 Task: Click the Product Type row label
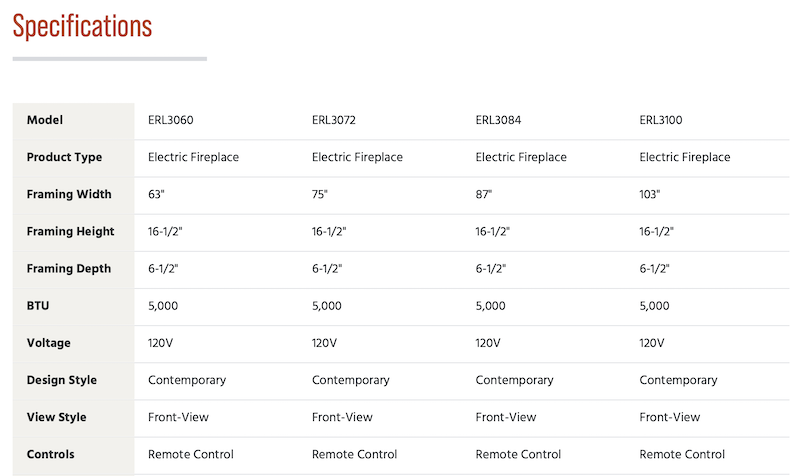[x=64, y=157]
